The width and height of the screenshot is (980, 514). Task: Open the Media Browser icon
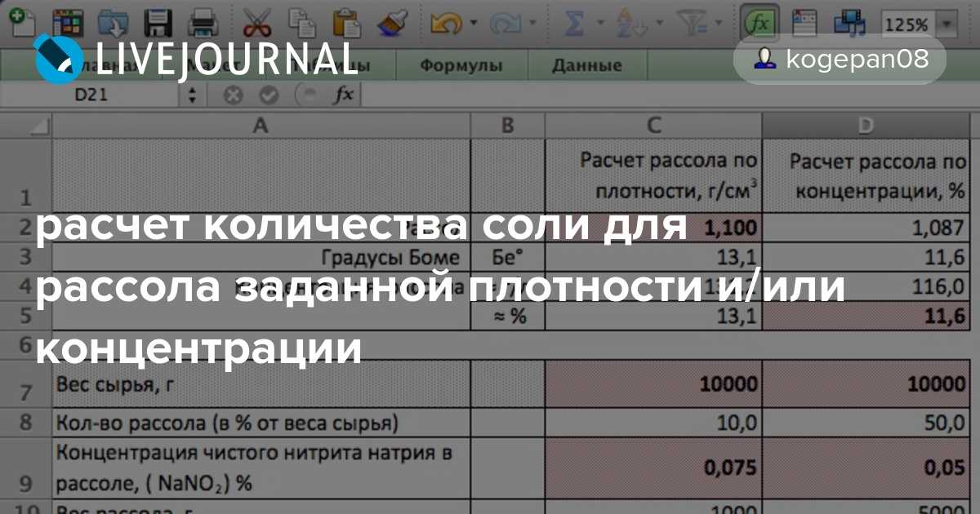[x=849, y=23]
